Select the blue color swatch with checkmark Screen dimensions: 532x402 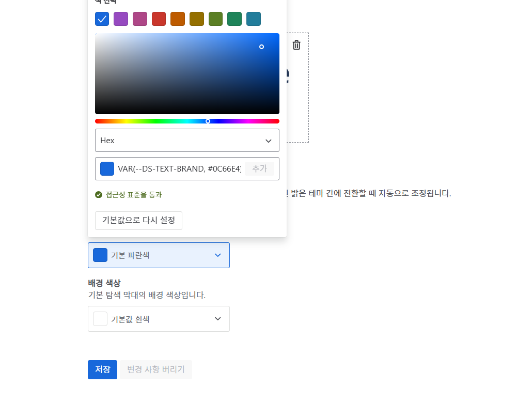click(102, 19)
